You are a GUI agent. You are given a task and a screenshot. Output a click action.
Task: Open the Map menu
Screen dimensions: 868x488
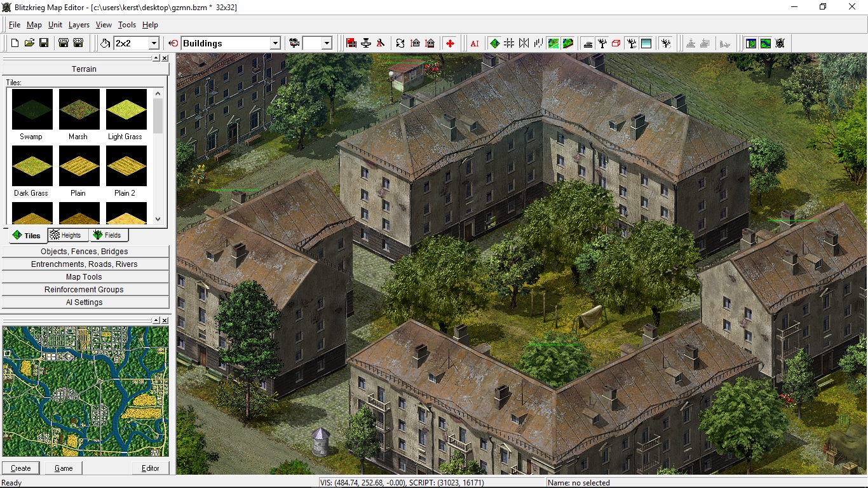pos(34,25)
